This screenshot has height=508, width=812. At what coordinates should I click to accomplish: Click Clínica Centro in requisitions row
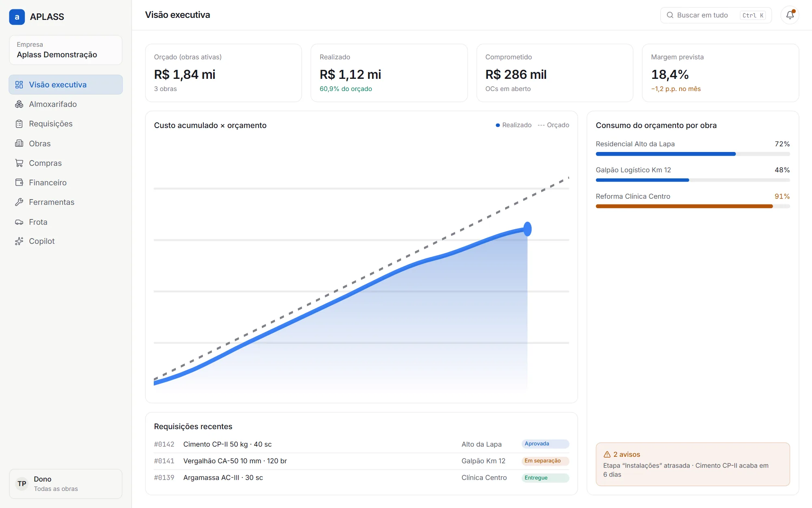(x=484, y=478)
